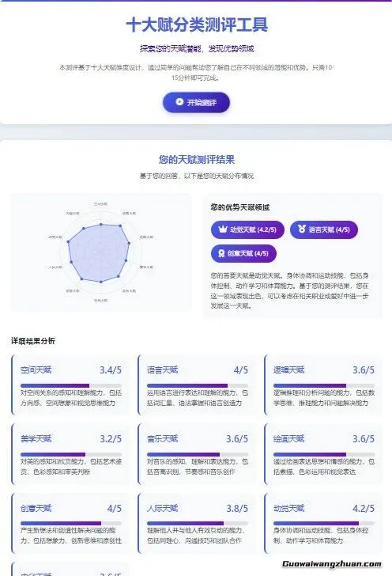Click the ribbon icon on 创意天赋 badge
The width and height of the screenshot is (392, 576).
pos(221,253)
